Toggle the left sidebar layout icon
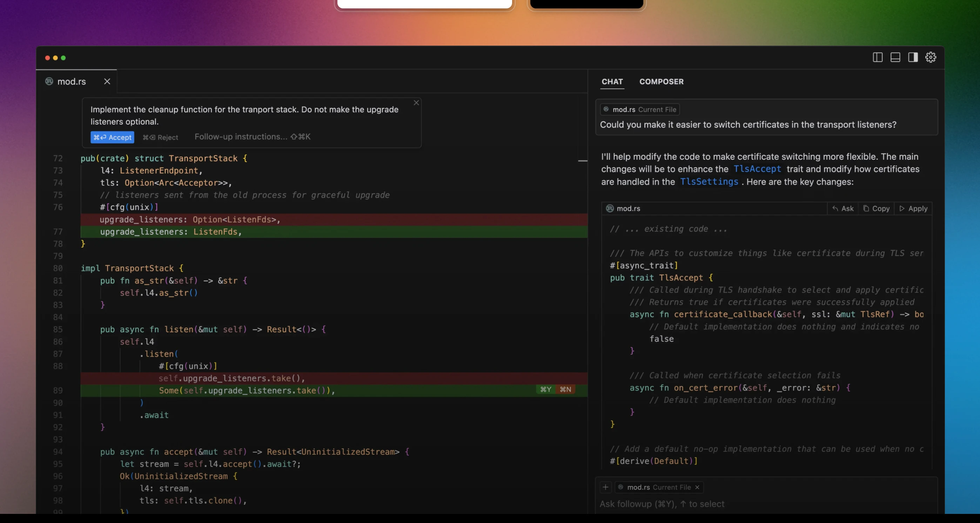Image resolution: width=980 pixels, height=523 pixels. (x=877, y=57)
